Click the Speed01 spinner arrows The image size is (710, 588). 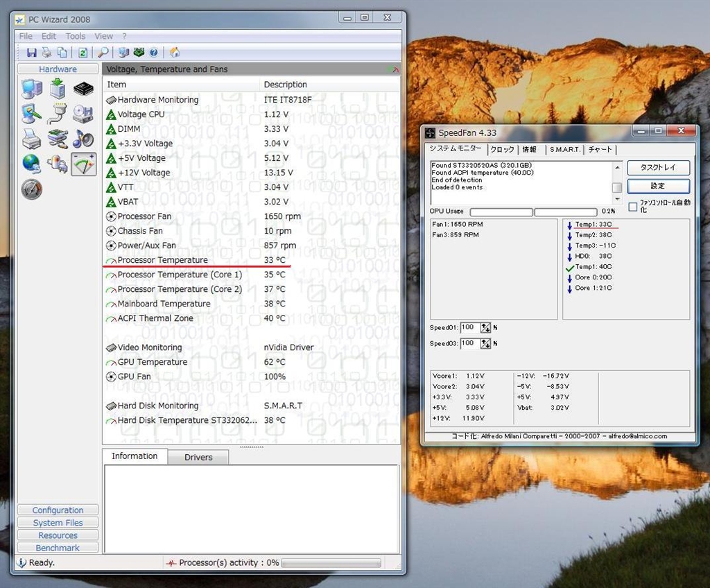pos(485,327)
